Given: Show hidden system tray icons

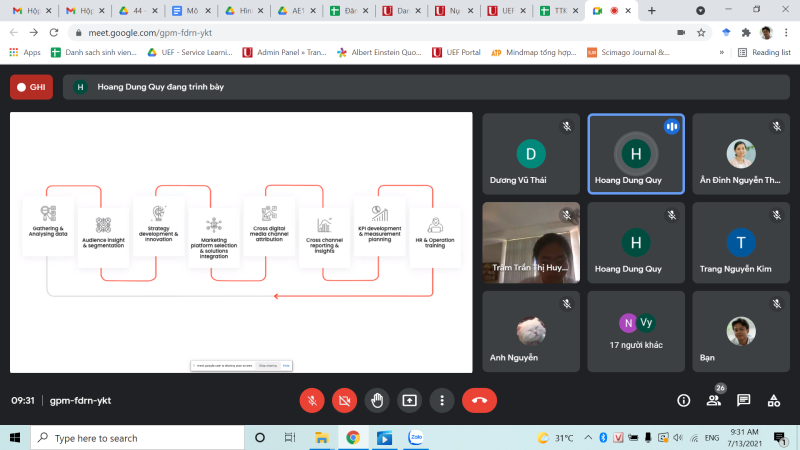Looking at the screenshot, I should pyautogui.click(x=589, y=438).
